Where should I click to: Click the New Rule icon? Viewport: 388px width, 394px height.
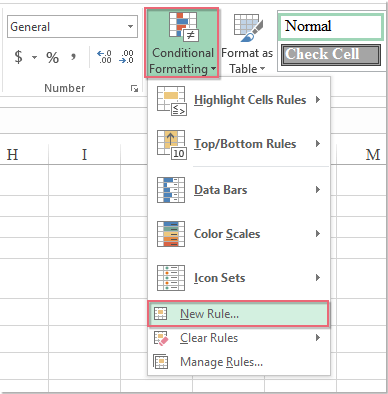click(161, 313)
